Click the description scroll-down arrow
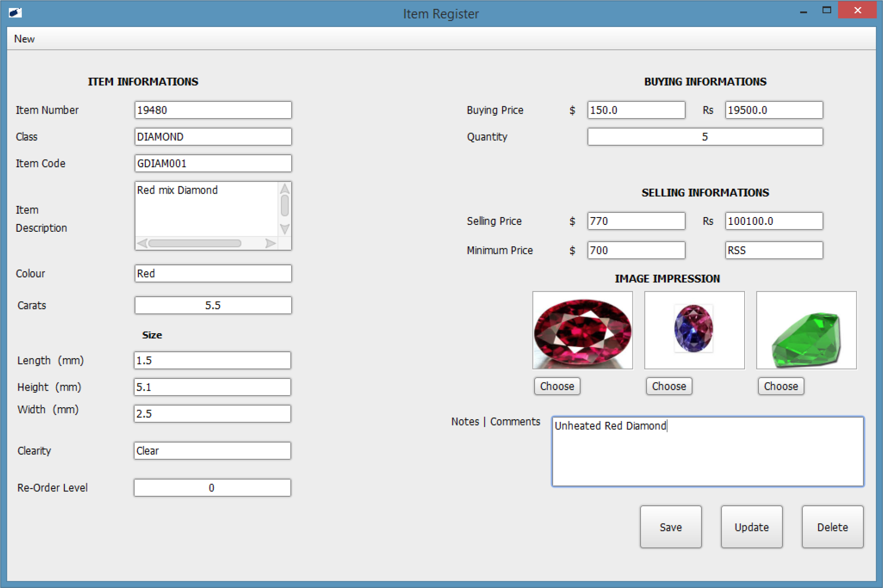Viewport: 883px width, 588px height. 284,229
